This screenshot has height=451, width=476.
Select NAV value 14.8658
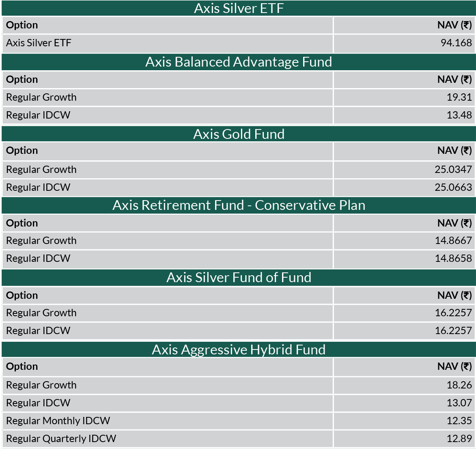pos(453,259)
